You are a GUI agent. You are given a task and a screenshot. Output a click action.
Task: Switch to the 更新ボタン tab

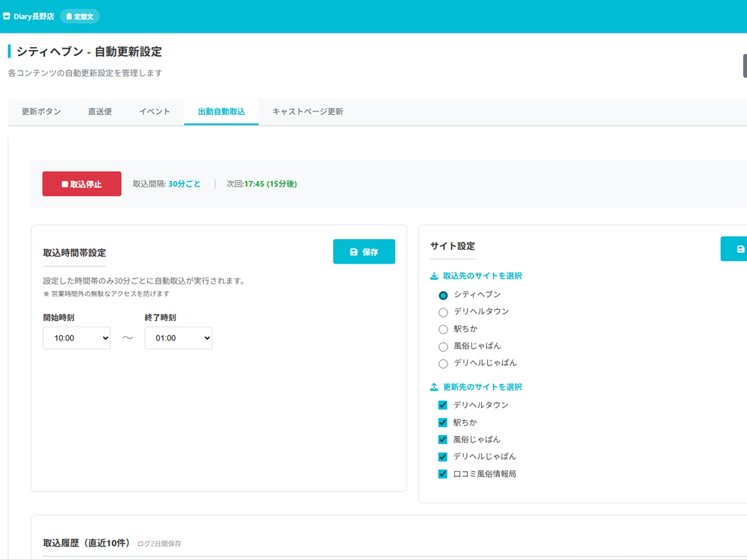click(40, 111)
